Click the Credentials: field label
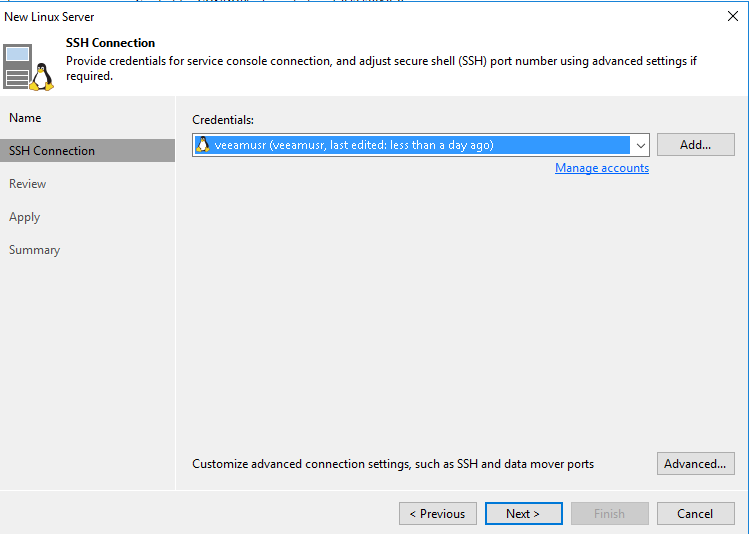This screenshot has width=752, height=534. click(223, 120)
